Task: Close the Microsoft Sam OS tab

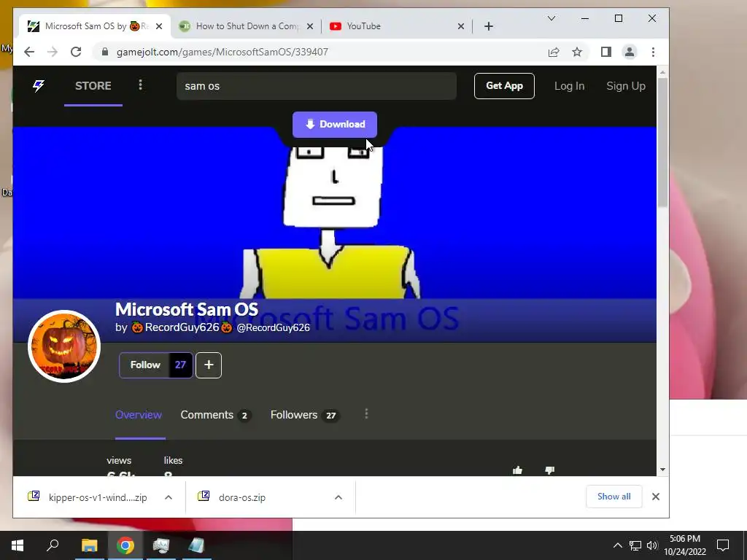Action: [x=159, y=26]
